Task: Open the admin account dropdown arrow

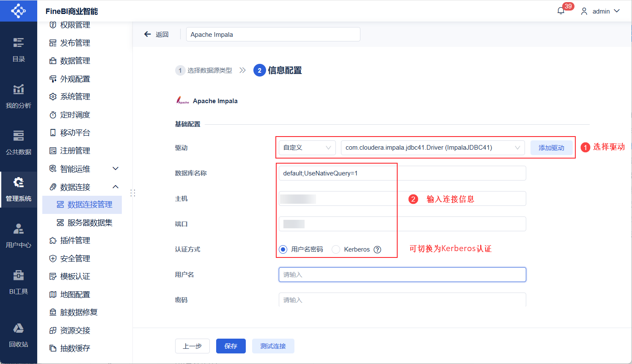Action: tap(617, 11)
